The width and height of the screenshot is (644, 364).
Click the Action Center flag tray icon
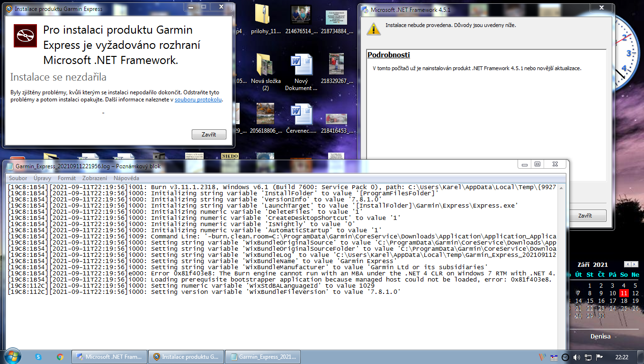coord(599,357)
